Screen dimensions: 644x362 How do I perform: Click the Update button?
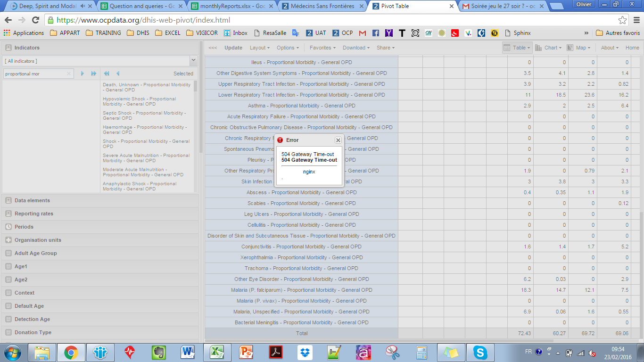click(x=233, y=48)
